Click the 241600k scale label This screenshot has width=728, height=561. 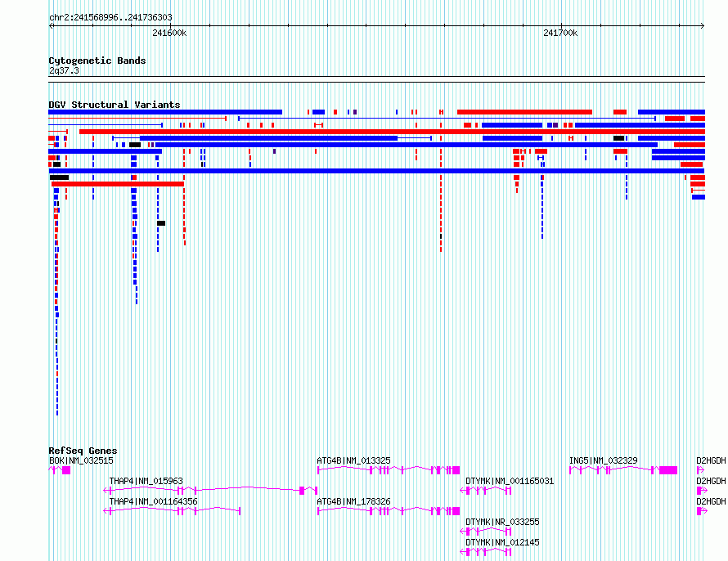coord(169,33)
